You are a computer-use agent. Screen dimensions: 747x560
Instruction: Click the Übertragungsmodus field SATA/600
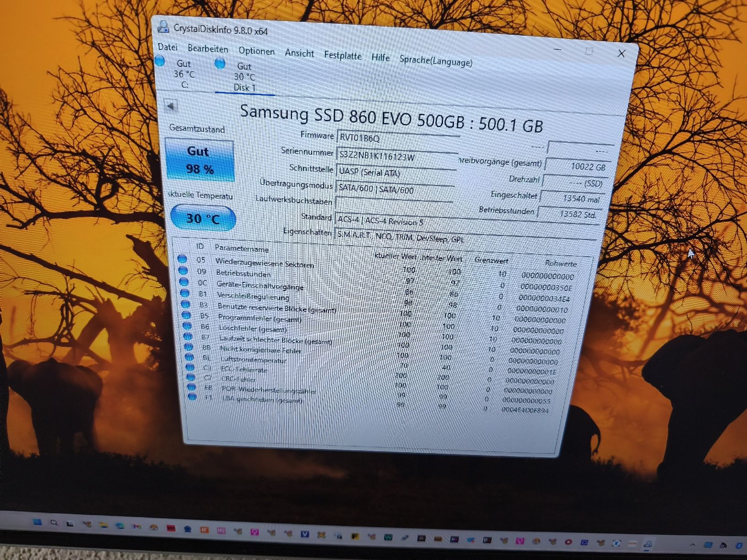pyautogui.click(x=395, y=189)
